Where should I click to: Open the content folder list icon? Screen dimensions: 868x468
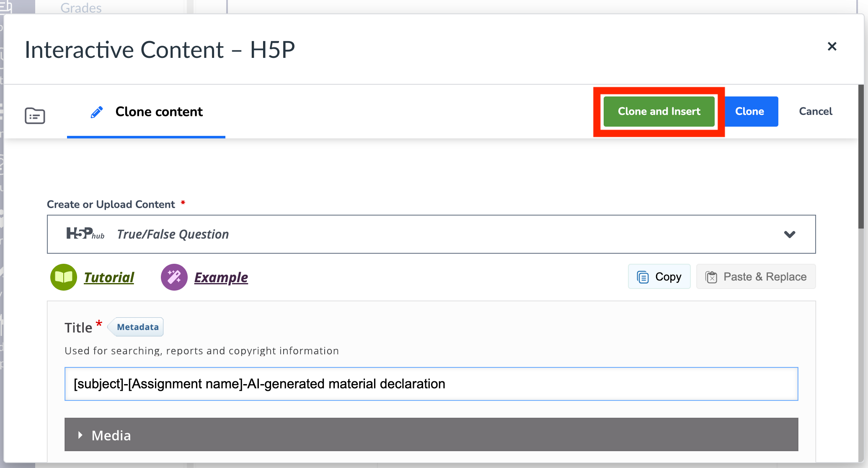pos(35,115)
